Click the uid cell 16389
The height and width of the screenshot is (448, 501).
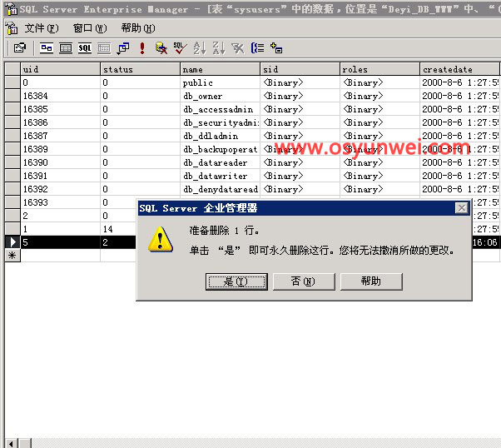coord(60,149)
